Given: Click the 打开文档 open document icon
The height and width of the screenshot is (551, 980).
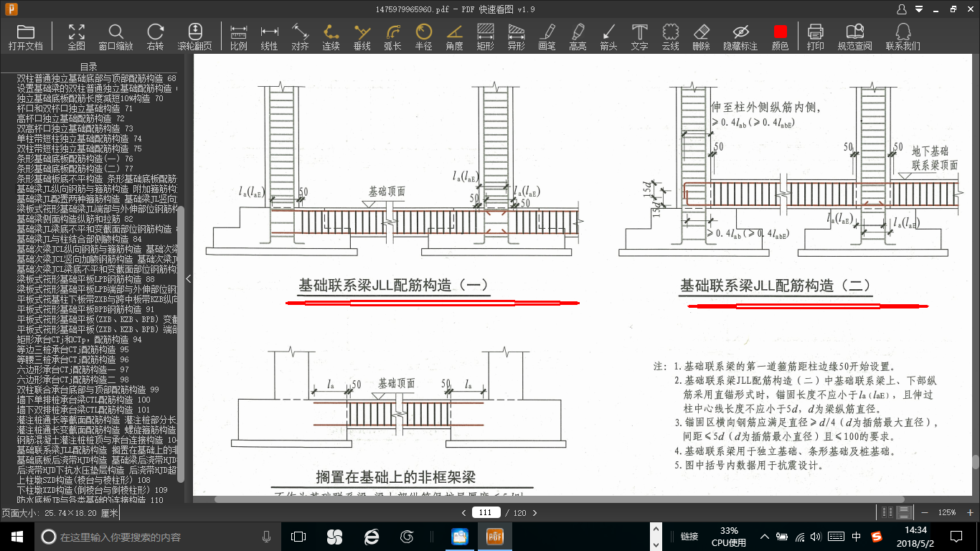Looking at the screenshot, I should [x=26, y=37].
